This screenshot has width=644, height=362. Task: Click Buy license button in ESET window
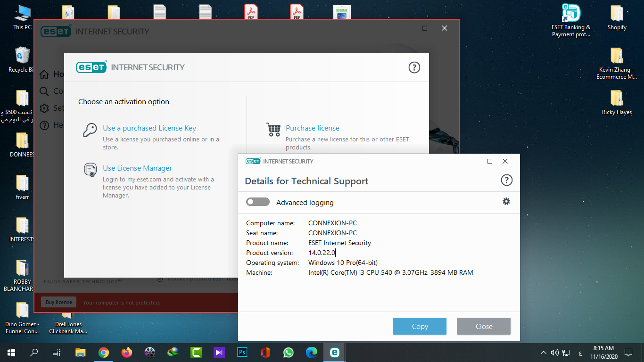pos(59,302)
